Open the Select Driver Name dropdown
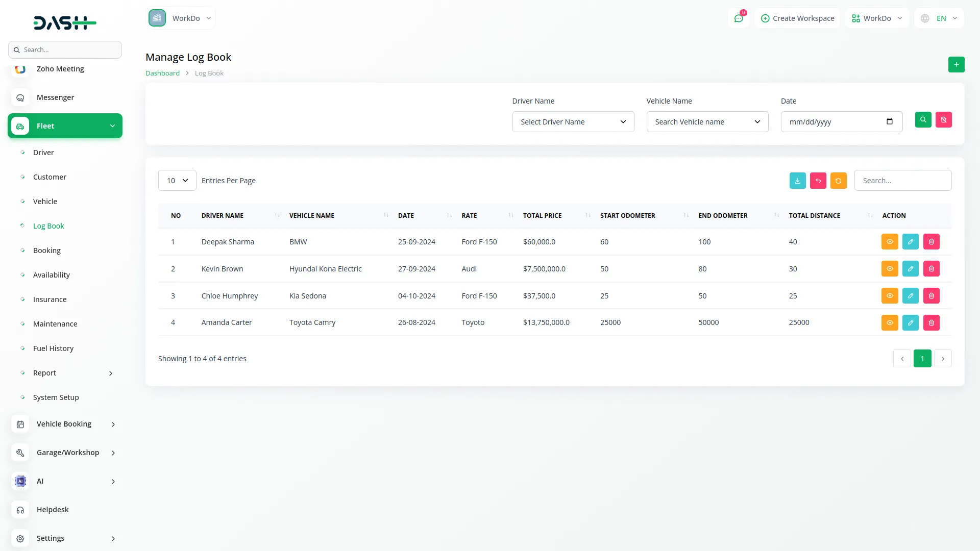 coord(573,122)
